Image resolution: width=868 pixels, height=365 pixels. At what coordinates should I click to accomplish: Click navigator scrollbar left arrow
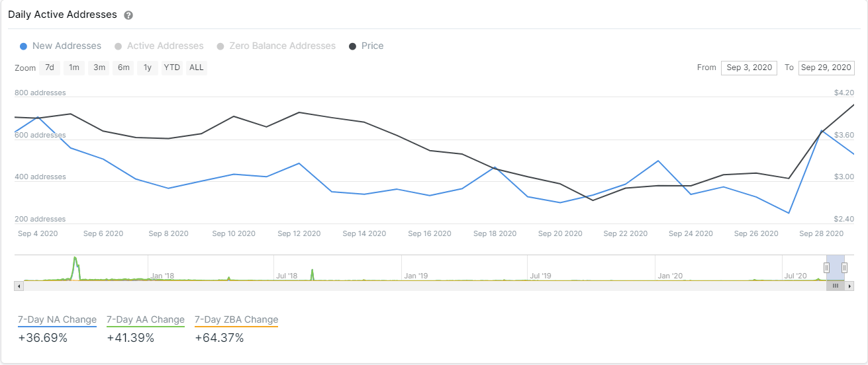click(19, 286)
